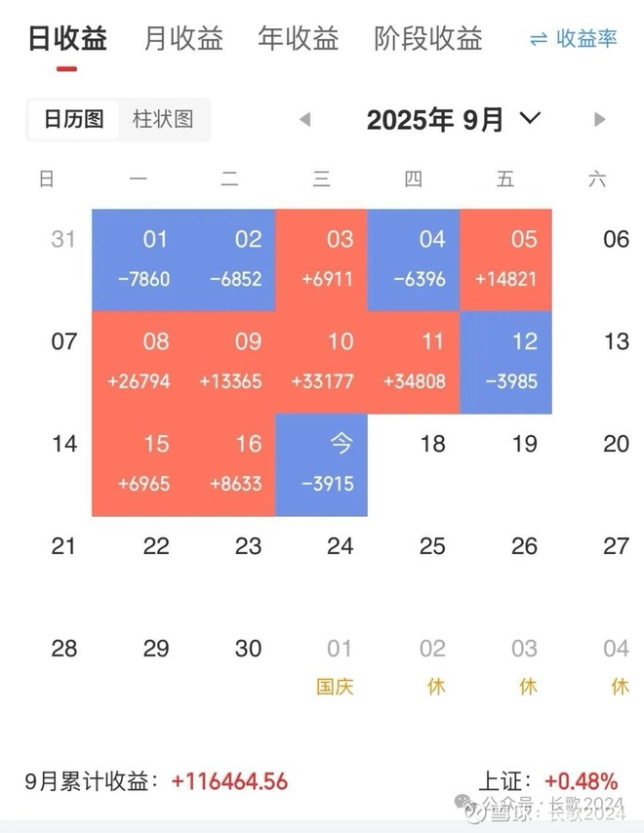Click the swap arrows icon beside 收益率
644x833 pixels.
538,39
